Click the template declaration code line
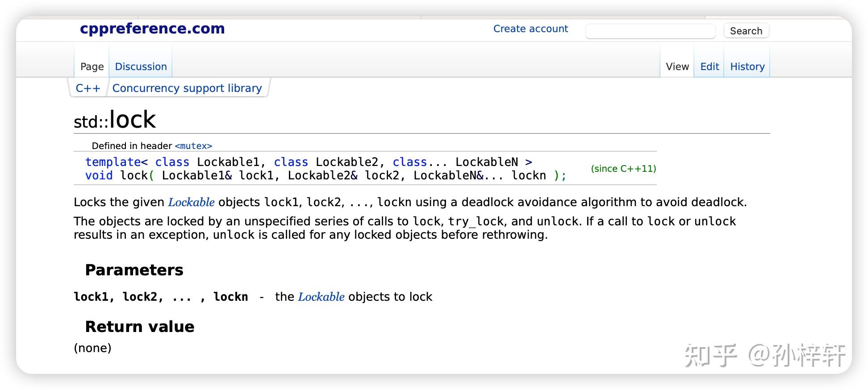The width and height of the screenshot is (868, 390). pyautogui.click(x=308, y=162)
